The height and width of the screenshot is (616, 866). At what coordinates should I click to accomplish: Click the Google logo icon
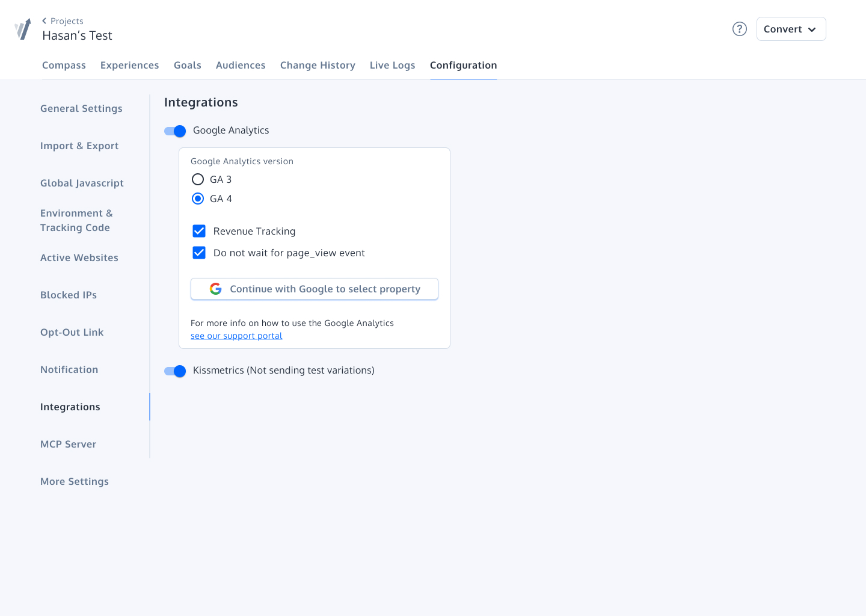coord(215,289)
